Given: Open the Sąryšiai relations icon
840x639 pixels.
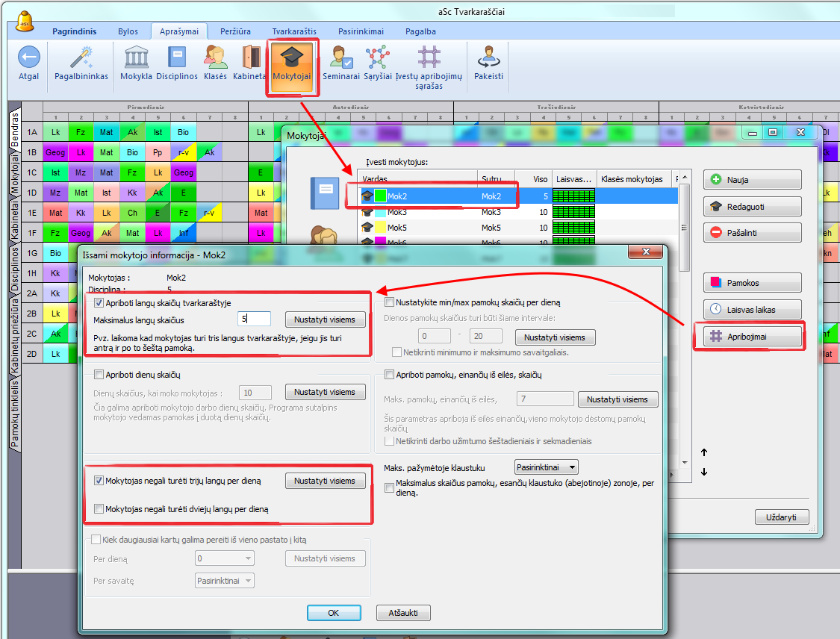Looking at the screenshot, I should coord(377,58).
